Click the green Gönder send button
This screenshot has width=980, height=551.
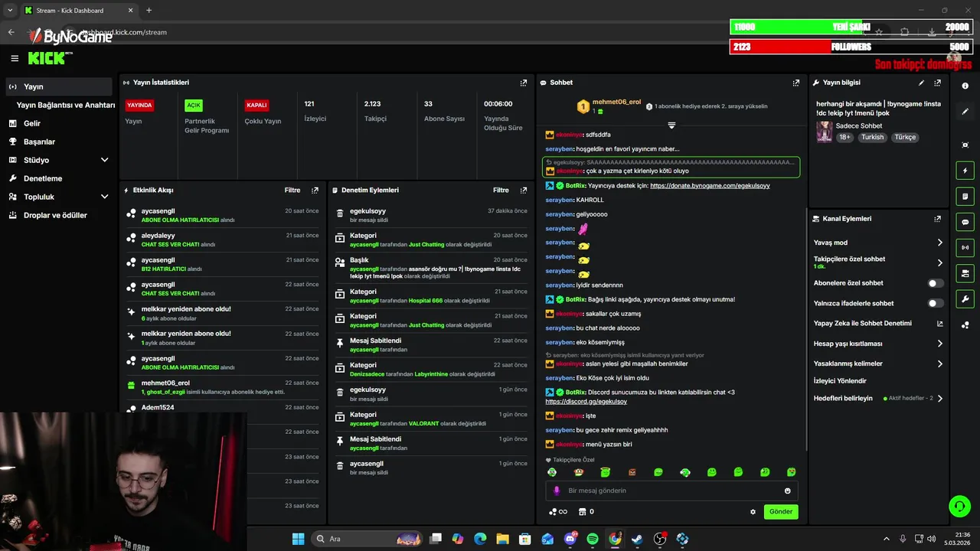click(x=781, y=512)
